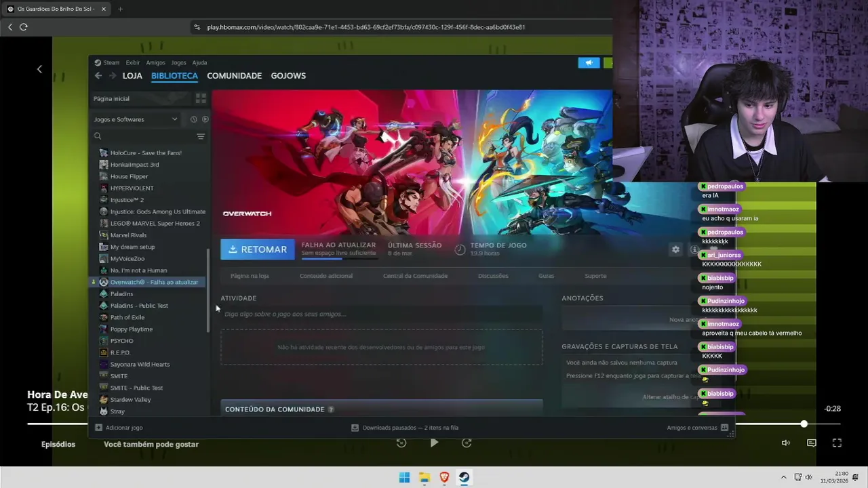Open Overwatch game settings gear
Screen dimensions: 868x488
675,249
